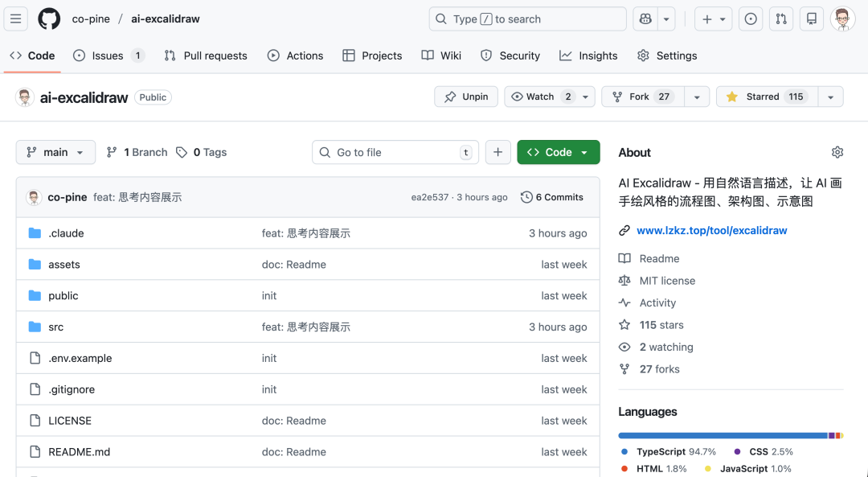This screenshot has height=477, width=868.
Task: Visit www.lzkz.top/tool/excalidraw link
Action: click(712, 231)
